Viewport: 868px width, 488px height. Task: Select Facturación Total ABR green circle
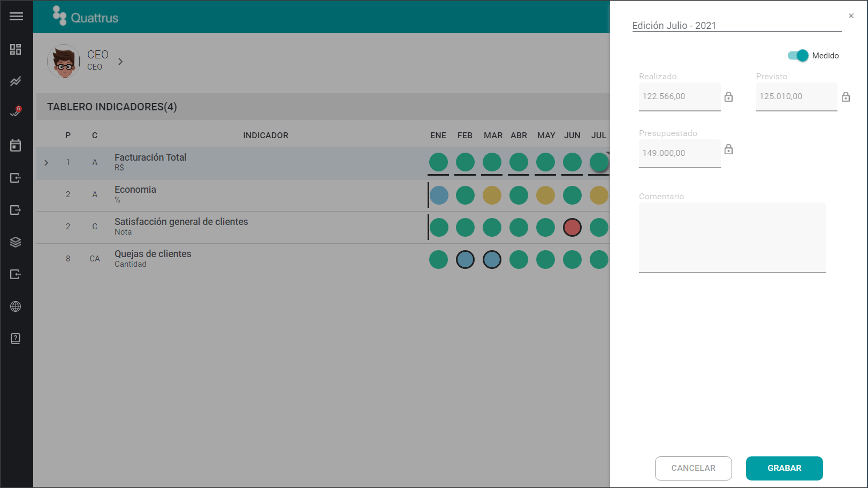[519, 162]
